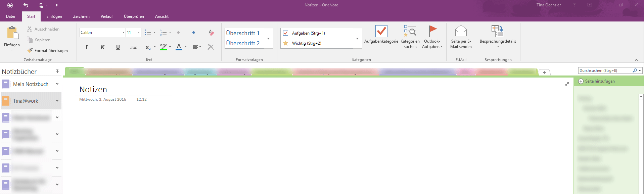644x194 pixels.
Task: Click Kategorien suchen icon
Action: coord(410,31)
